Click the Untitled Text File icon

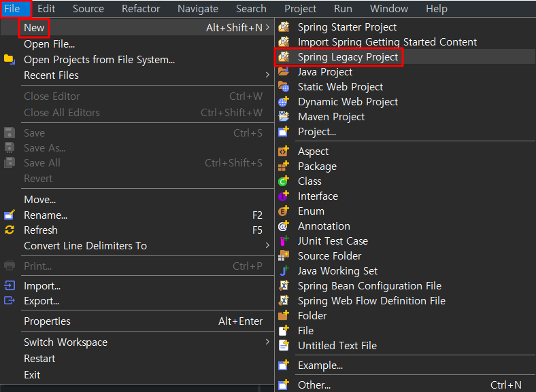(x=284, y=345)
